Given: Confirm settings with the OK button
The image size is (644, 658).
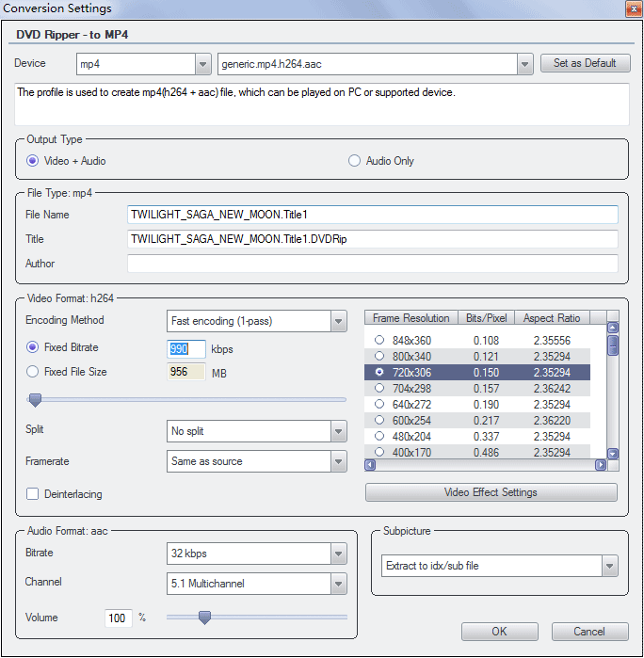Looking at the screenshot, I should tap(500, 632).
